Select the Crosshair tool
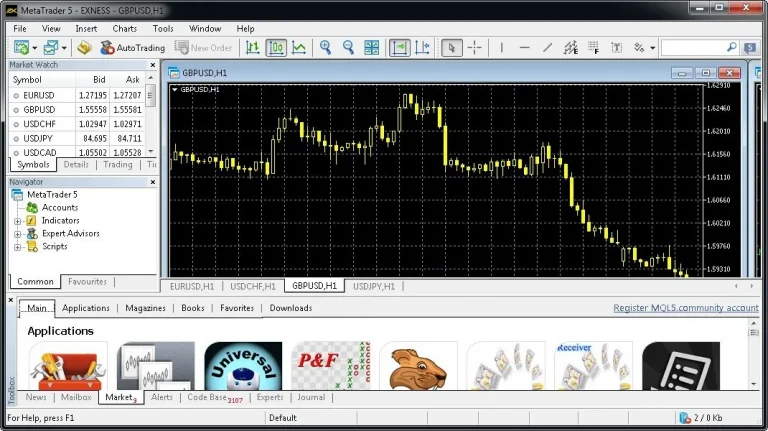This screenshot has width=768, height=431. [x=475, y=48]
